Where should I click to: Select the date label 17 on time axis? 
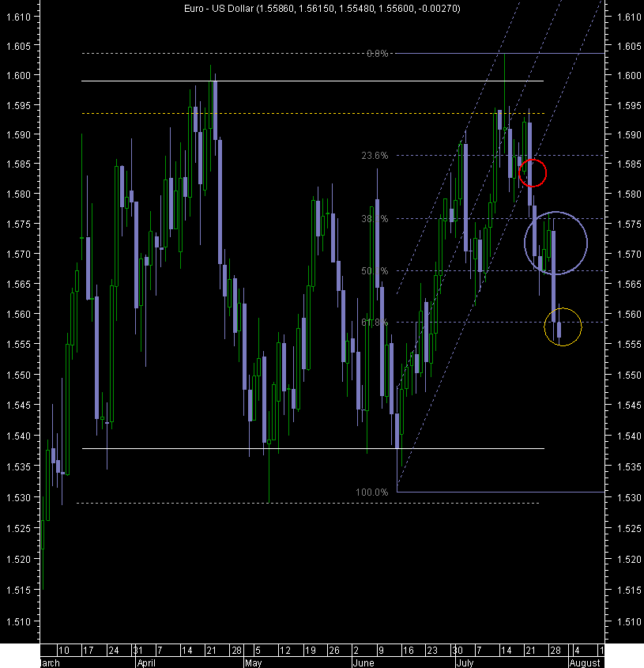[x=88, y=651]
